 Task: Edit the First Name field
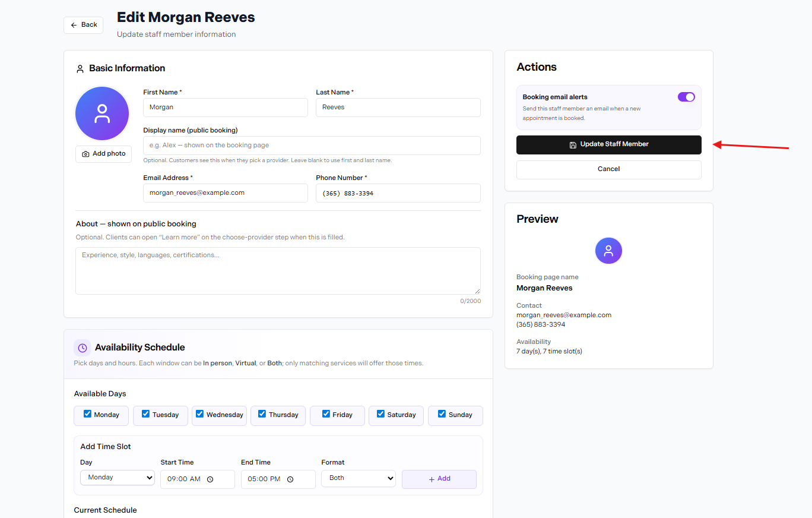tap(226, 108)
